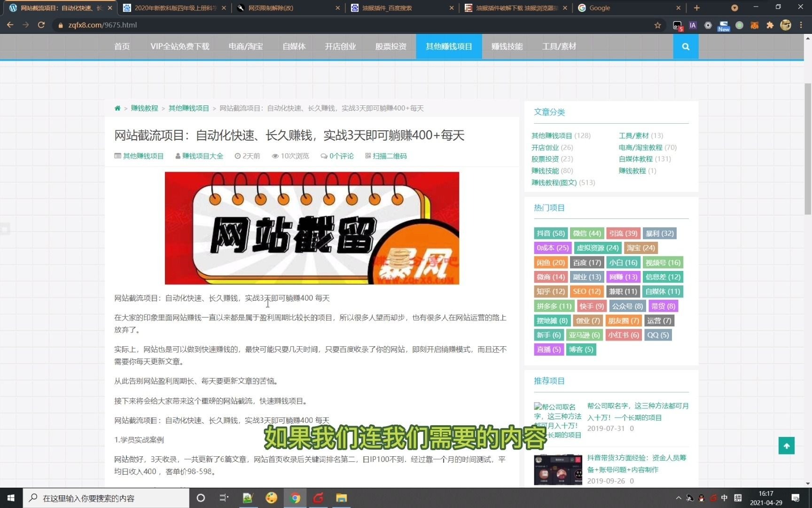
Task: Open the 自媒体 nav item
Action: (x=294, y=47)
